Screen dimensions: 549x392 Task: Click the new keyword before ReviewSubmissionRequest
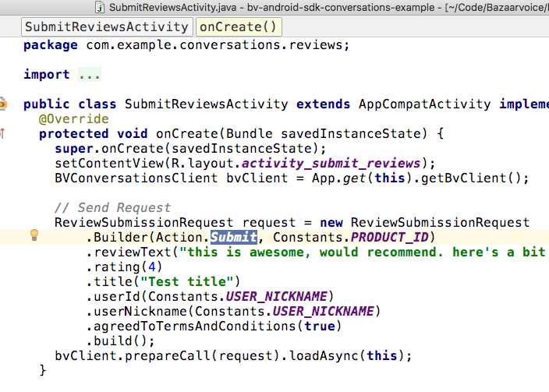[331, 223]
